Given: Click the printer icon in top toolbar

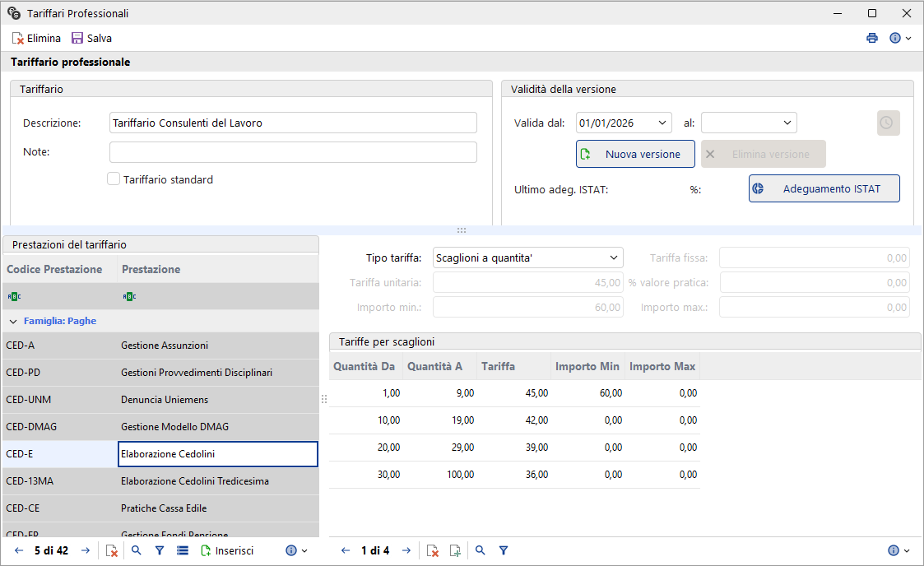Looking at the screenshot, I should (872, 39).
